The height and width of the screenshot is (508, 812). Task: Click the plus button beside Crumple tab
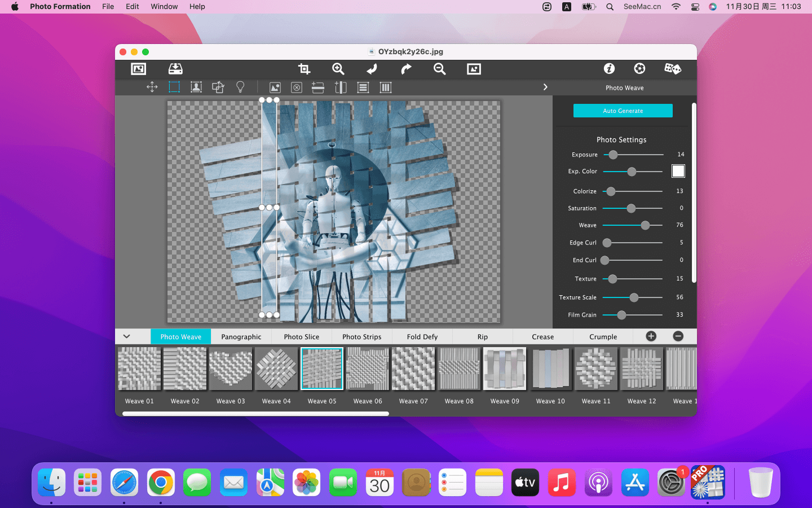click(x=651, y=336)
